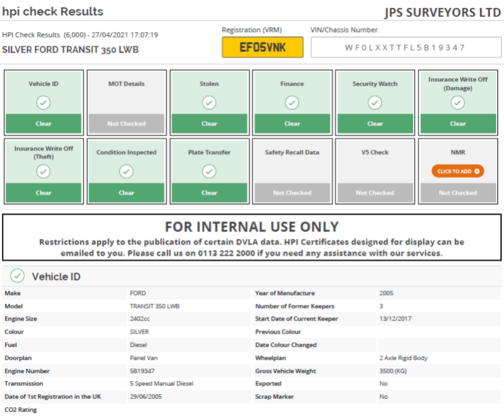Click the Previous Colour label

point(278,332)
